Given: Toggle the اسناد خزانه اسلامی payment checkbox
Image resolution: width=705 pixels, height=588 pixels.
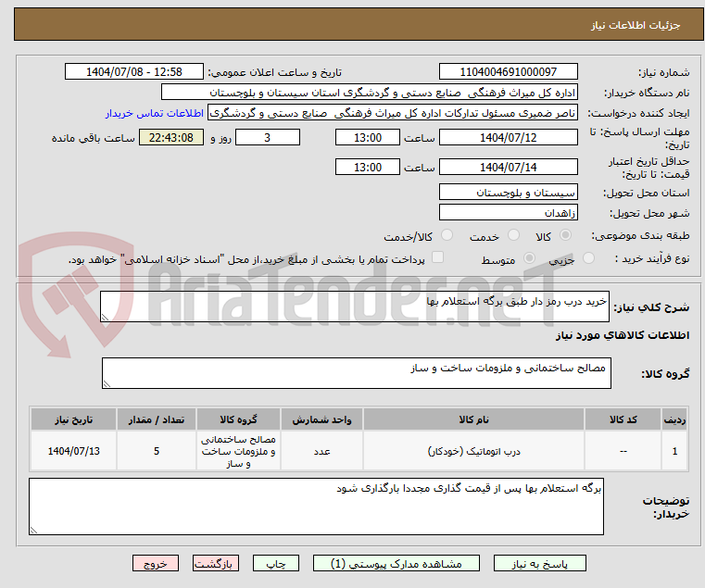Looking at the screenshot, I should coord(437,257).
